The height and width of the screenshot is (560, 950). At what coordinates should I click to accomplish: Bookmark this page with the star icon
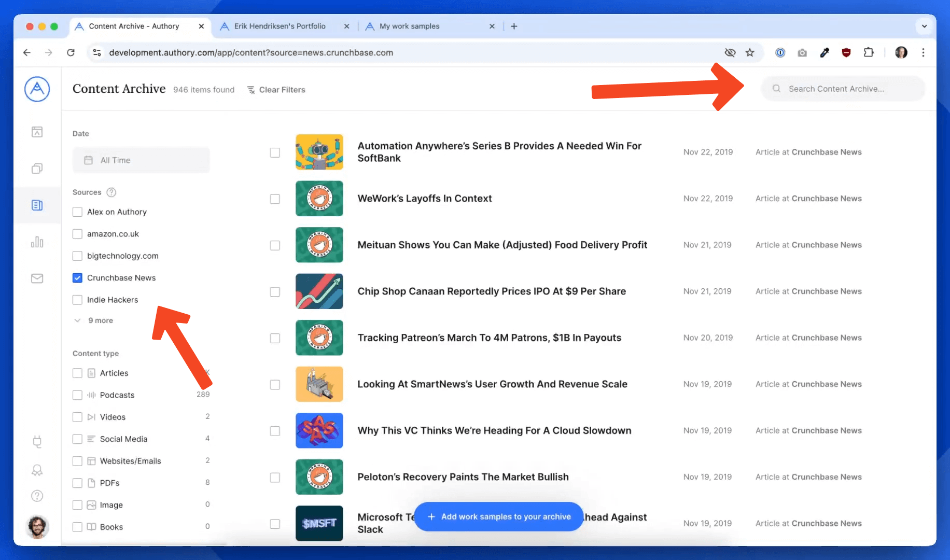(x=750, y=52)
